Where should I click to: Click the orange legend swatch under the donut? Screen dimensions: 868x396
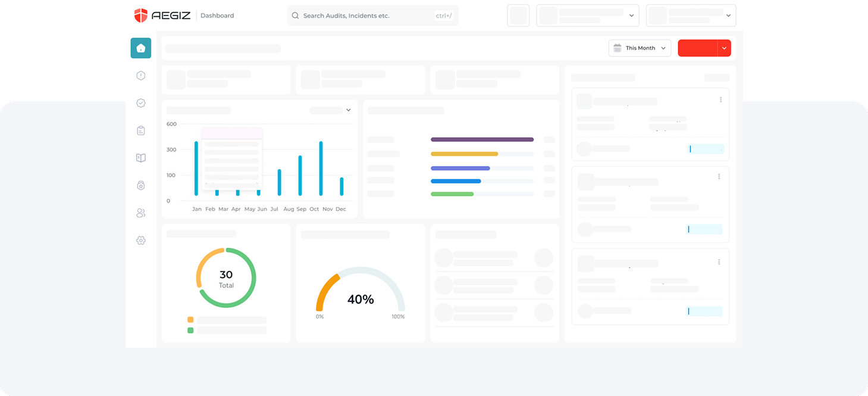[x=190, y=320]
